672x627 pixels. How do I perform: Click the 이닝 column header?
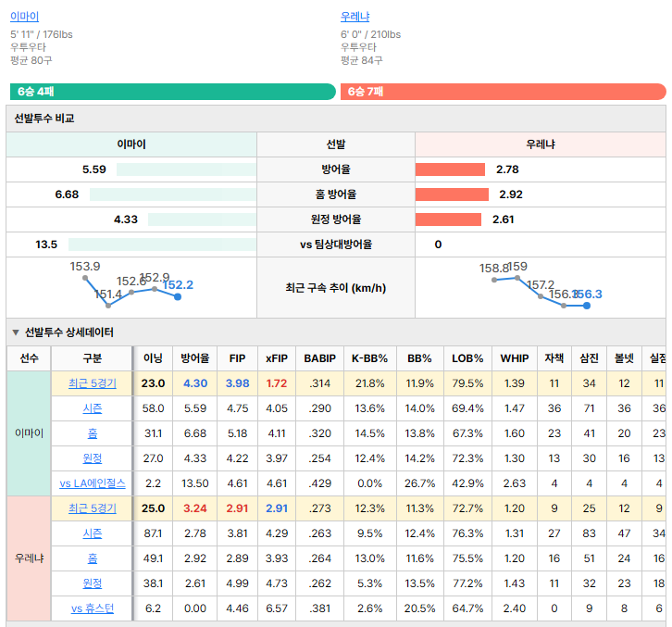point(153,358)
